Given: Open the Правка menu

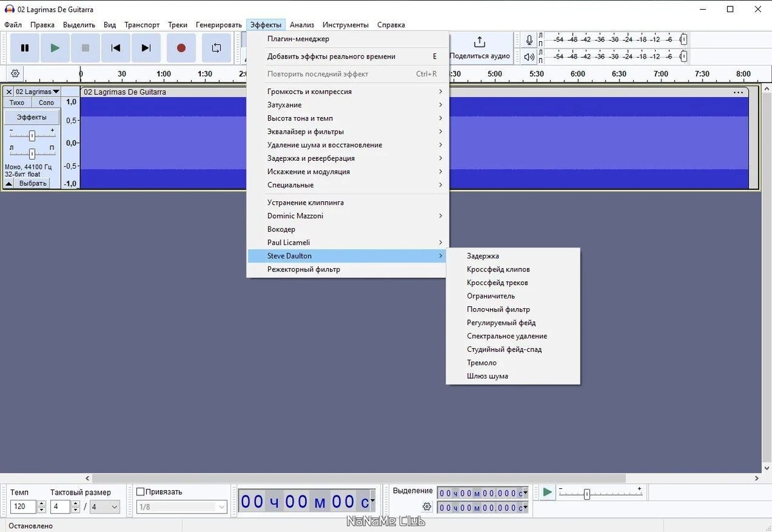Looking at the screenshot, I should point(42,25).
